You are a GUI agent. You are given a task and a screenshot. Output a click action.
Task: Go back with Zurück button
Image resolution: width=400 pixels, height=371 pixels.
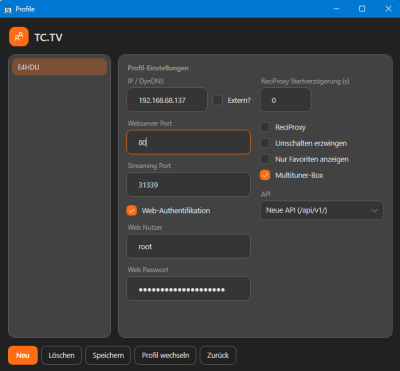pos(218,355)
